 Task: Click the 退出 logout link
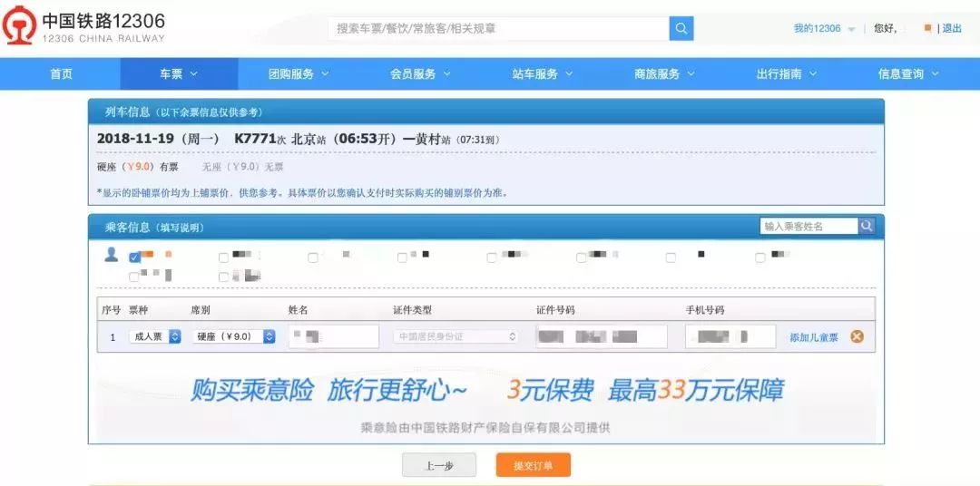pyautogui.click(x=952, y=29)
